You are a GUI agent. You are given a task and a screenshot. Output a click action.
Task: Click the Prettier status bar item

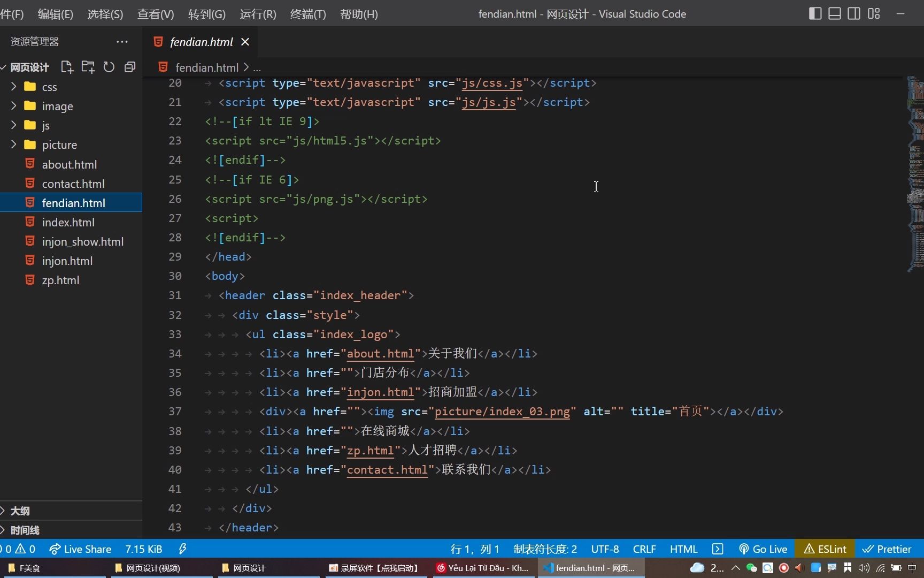(887, 549)
